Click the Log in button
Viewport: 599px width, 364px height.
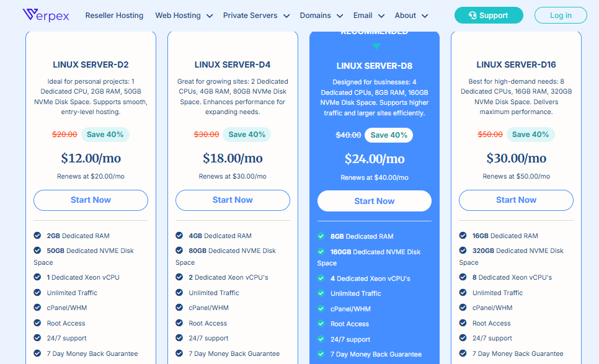pyautogui.click(x=561, y=16)
